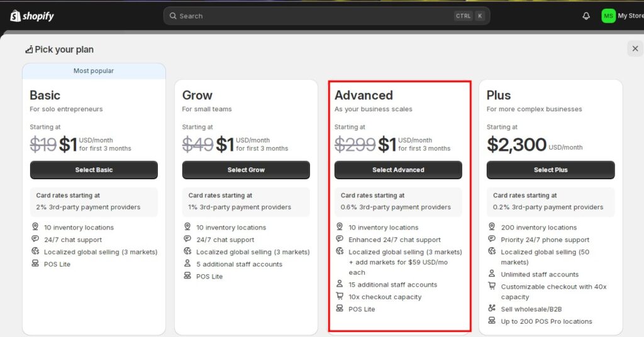Open the notifications bell
The image size is (644, 337).
[x=586, y=16]
